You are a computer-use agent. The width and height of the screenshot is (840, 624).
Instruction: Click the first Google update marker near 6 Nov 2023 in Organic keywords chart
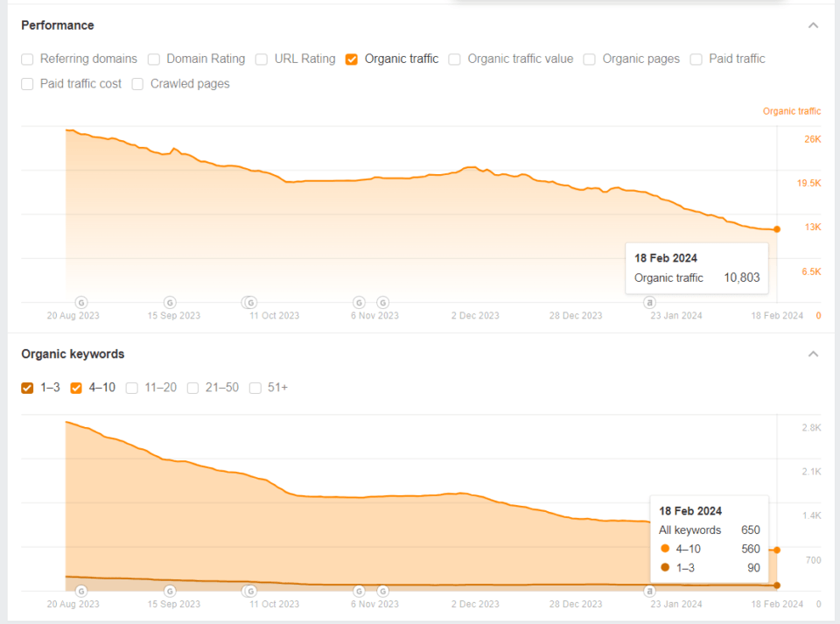359,592
